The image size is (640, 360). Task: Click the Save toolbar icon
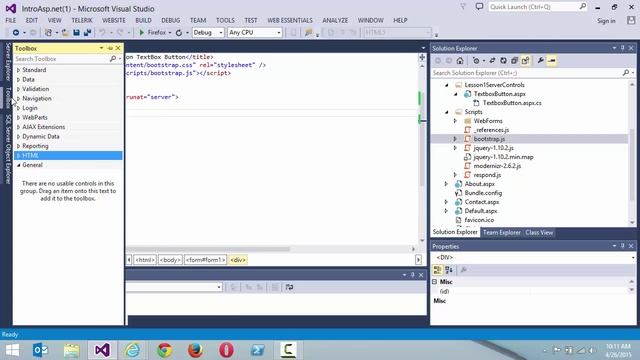(x=76, y=32)
